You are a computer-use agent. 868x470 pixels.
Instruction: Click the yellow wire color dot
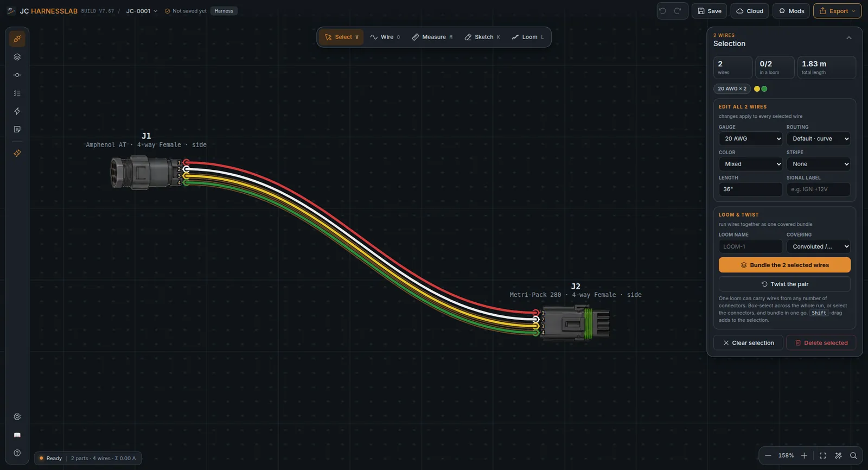[x=757, y=88]
